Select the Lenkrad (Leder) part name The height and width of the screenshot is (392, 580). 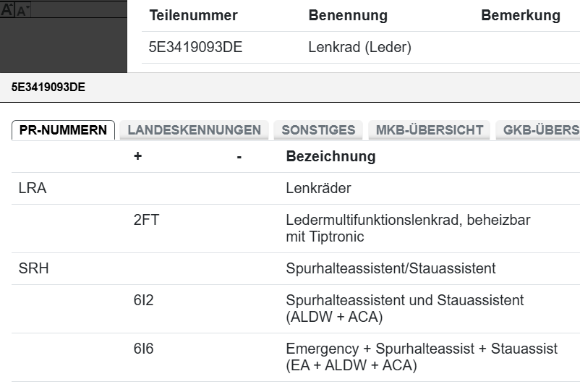click(x=359, y=48)
